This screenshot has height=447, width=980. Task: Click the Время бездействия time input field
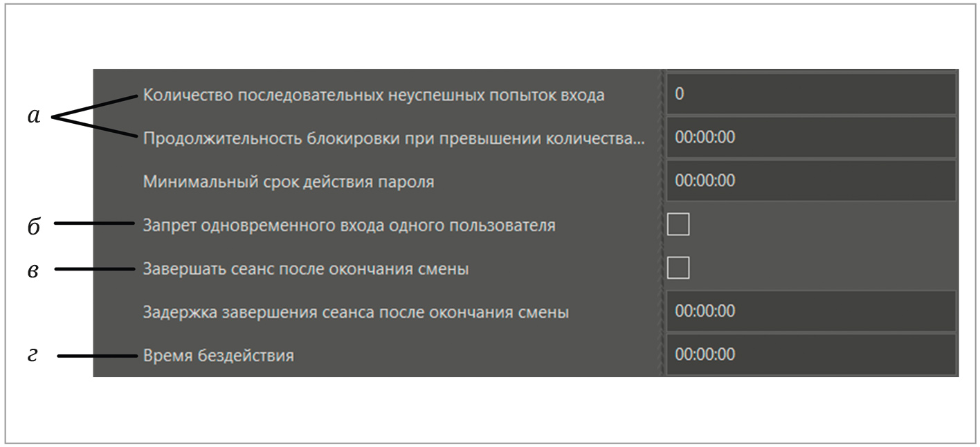point(810,354)
